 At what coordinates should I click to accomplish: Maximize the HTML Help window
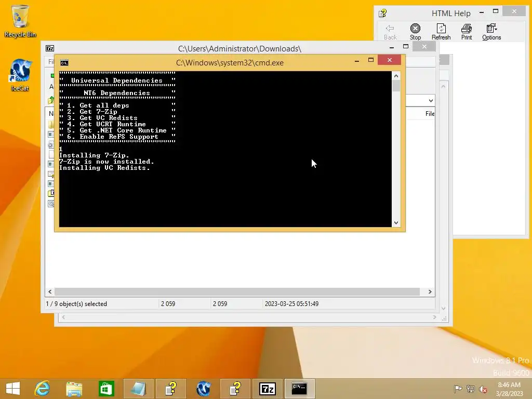pos(495,11)
